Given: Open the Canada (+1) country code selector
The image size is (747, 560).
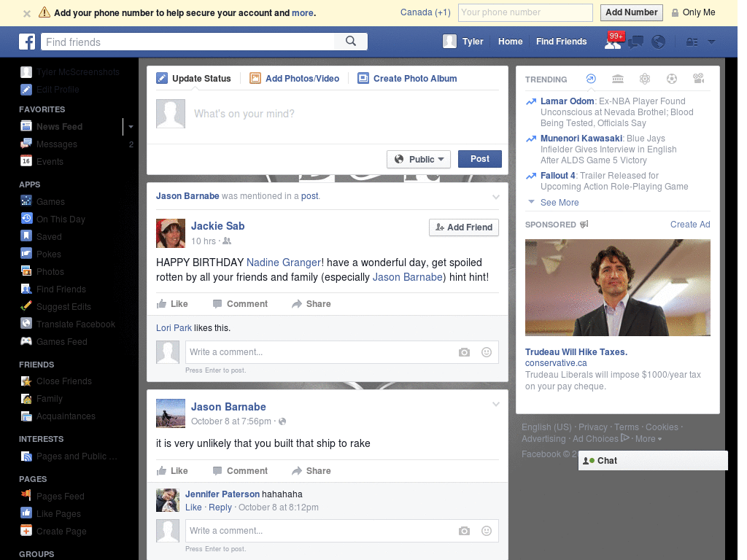Looking at the screenshot, I should (x=425, y=12).
